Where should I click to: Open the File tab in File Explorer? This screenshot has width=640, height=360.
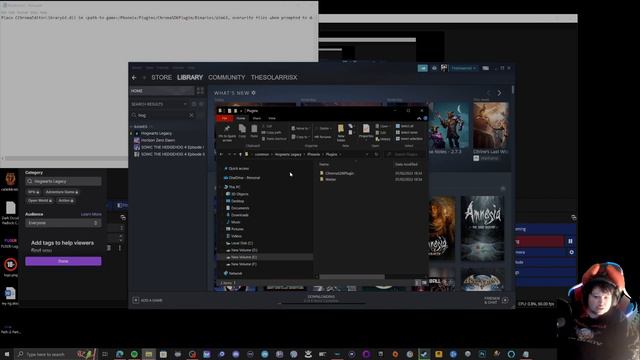tap(224, 118)
